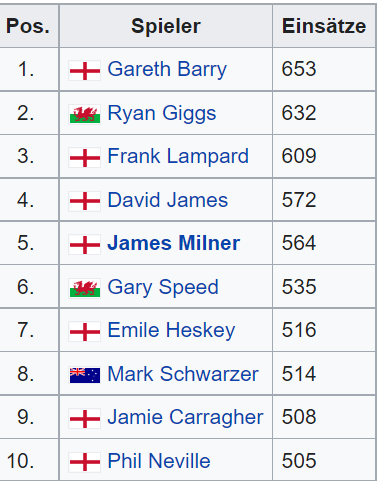Click the England flag next to Phil Neville
The width and height of the screenshot is (384, 481).
pos(85,462)
